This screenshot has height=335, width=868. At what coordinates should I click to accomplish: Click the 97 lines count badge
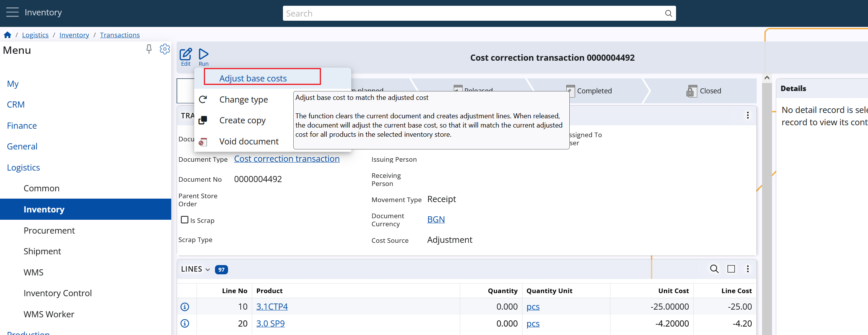(x=222, y=270)
